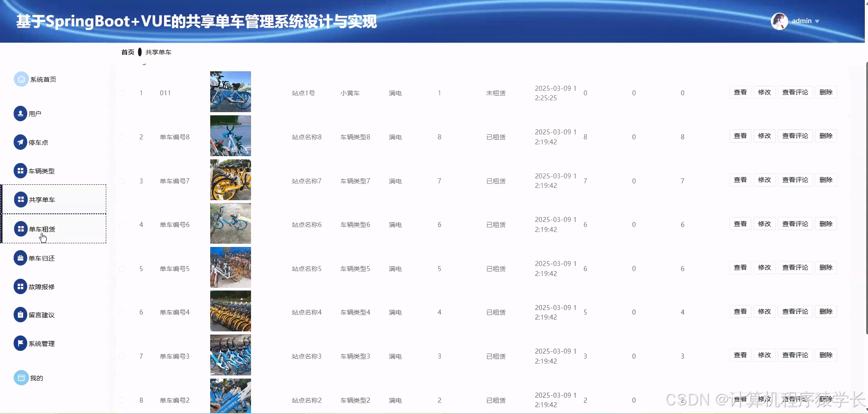Image resolution: width=868 pixels, height=414 pixels.
Task: Navigate to 首页 breadcrumb item
Action: [x=127, y=52]
